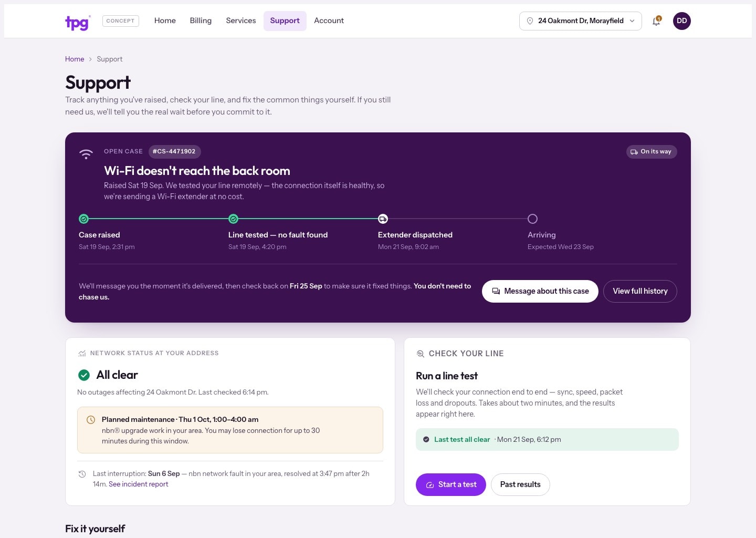
Task: Click the Sat 19 Sep, 4:20 pm timestamp
Action: pos(257,247)
